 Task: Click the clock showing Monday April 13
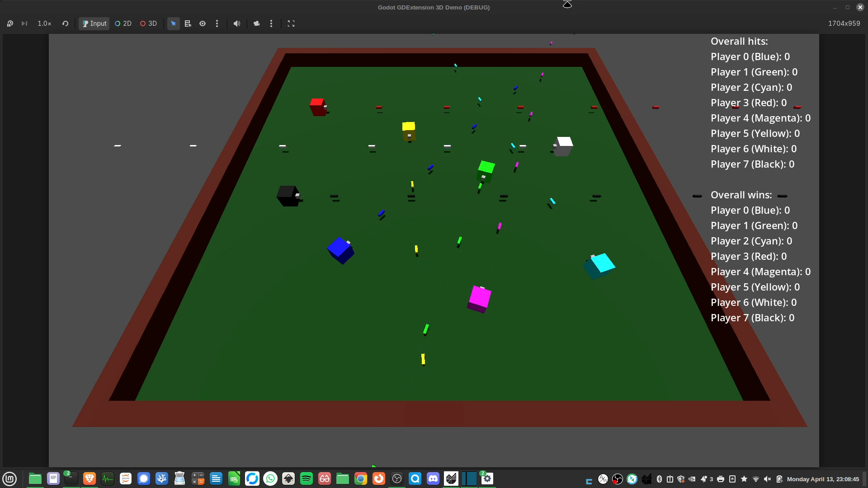point(822,479)
